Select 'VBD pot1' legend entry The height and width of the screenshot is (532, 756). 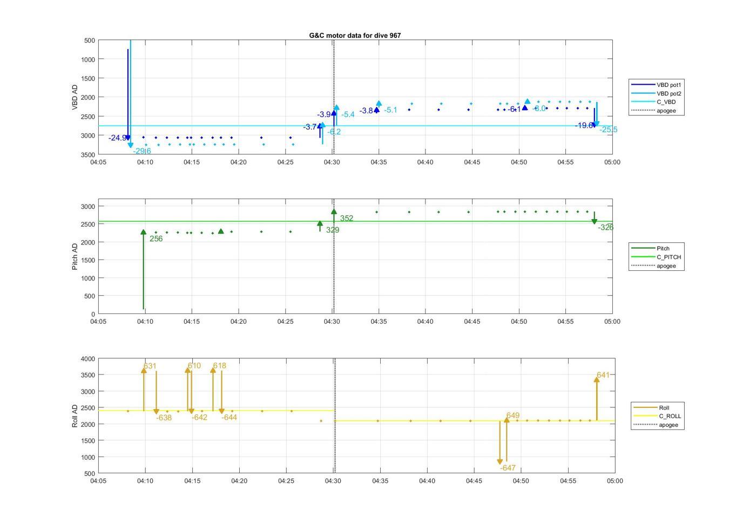point(656,85)
